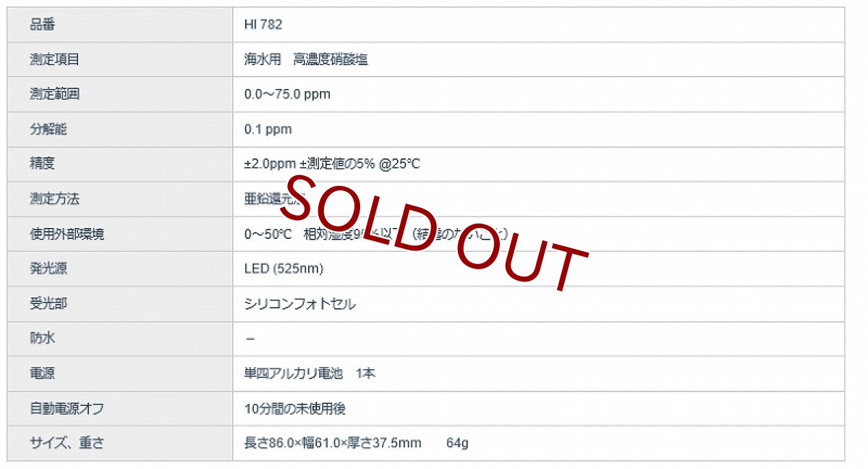
Task: Select the 測定項目 label cell
Action: pyautogui.click(x=54, y=59)
